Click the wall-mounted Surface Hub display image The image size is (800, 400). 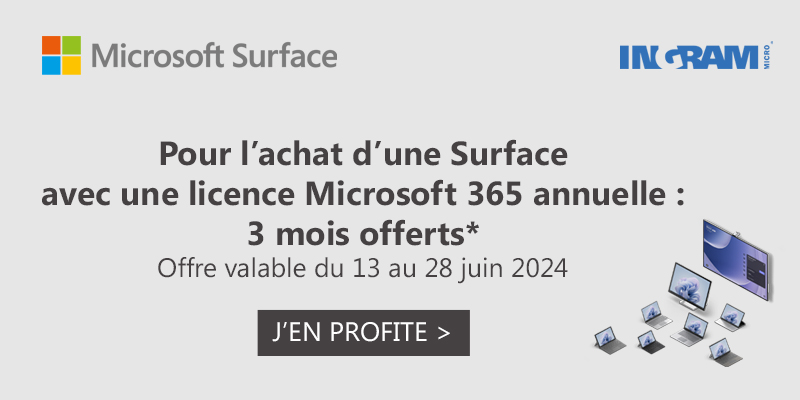point(736,260)
